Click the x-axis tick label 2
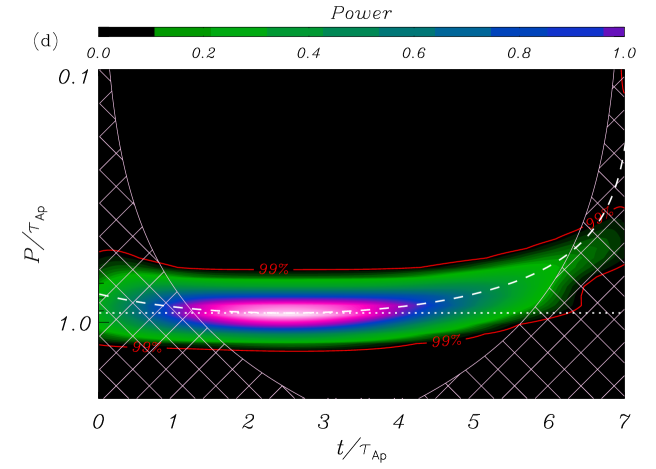Screen dimensions: 656x469 click(248, 422)
